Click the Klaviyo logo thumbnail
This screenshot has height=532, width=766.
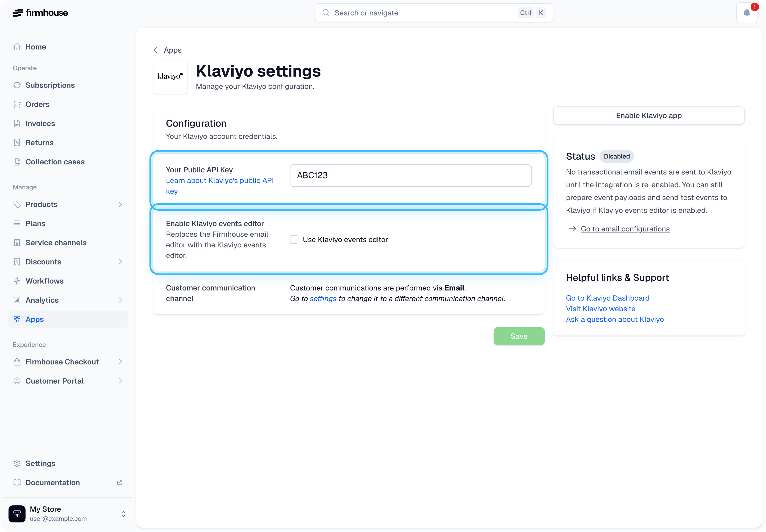click(170, 77)
